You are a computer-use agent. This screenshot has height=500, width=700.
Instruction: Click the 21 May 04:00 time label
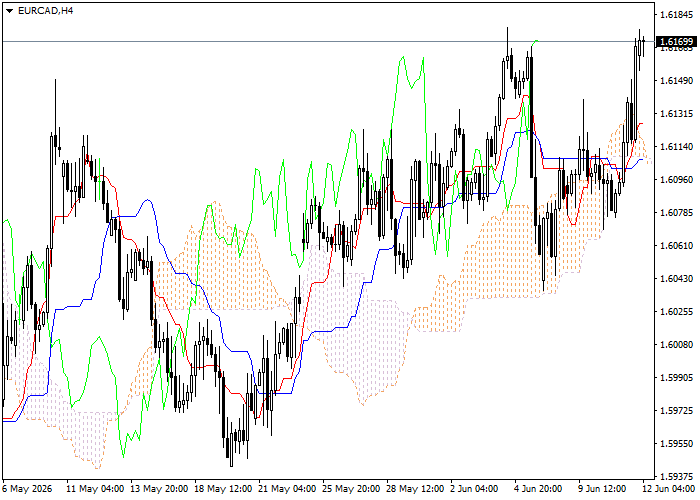(x=288, y=489)
